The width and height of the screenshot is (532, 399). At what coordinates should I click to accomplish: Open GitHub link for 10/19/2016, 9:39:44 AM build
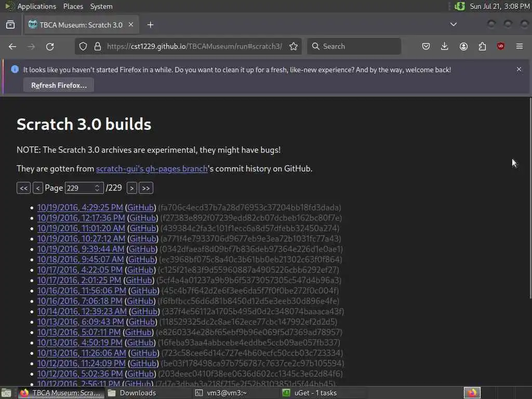[142, 249]
